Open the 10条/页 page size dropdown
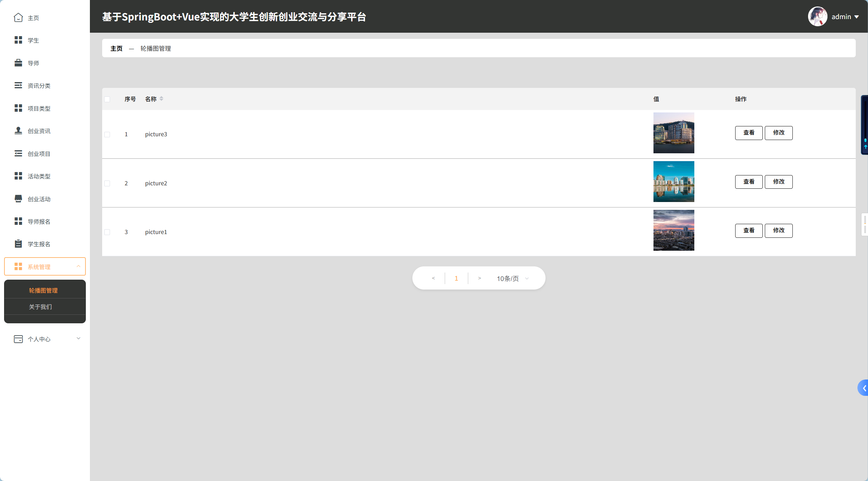 pyautogui.click(x=512, y=279)
